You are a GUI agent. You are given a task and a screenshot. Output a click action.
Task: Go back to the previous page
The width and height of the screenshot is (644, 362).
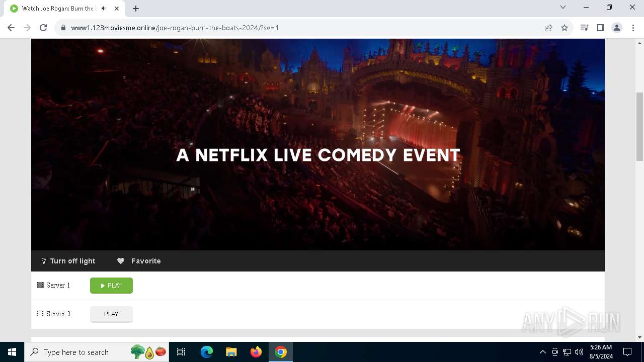click(x=11, y=28)
